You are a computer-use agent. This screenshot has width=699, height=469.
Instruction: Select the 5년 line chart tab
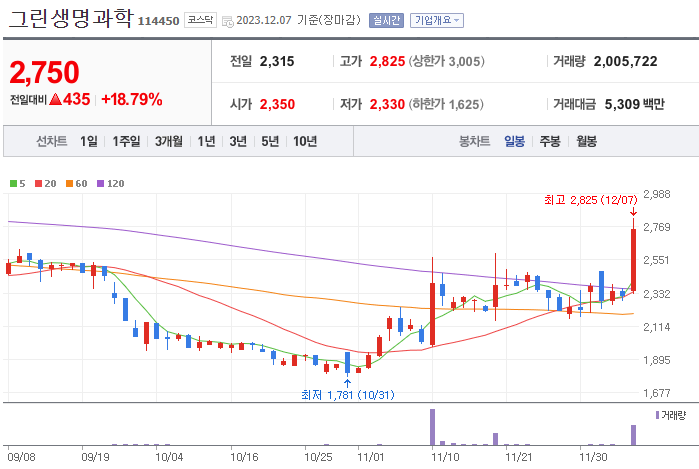point(270,141)
